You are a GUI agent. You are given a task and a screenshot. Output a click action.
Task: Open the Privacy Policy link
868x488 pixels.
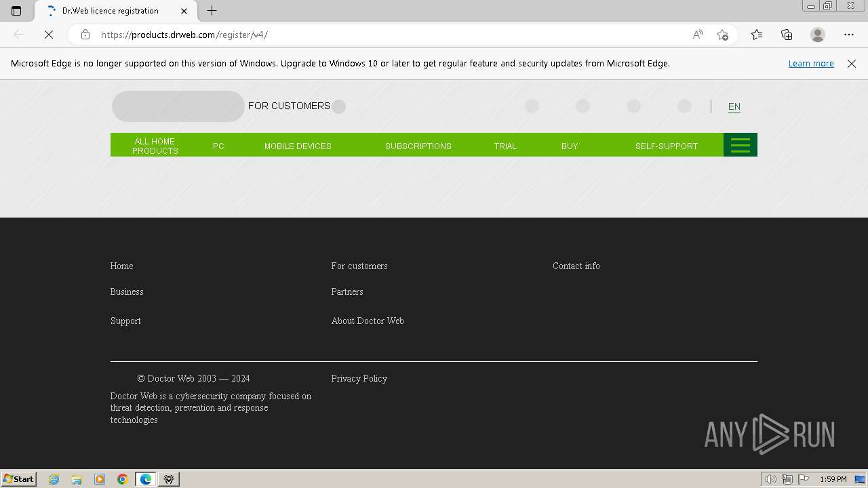(359, 378)
